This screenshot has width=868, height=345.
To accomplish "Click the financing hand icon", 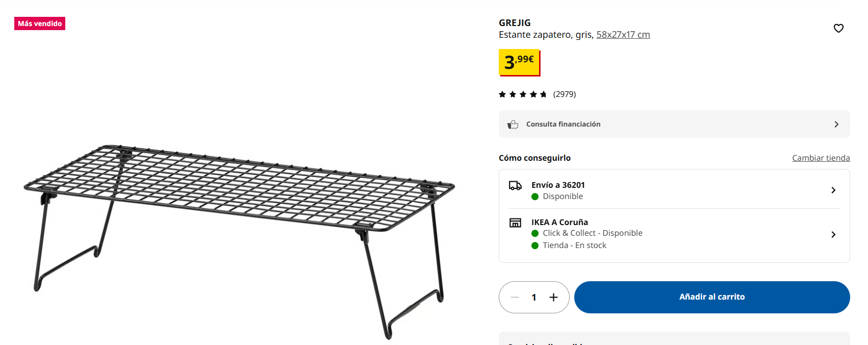I will (513, 125).
